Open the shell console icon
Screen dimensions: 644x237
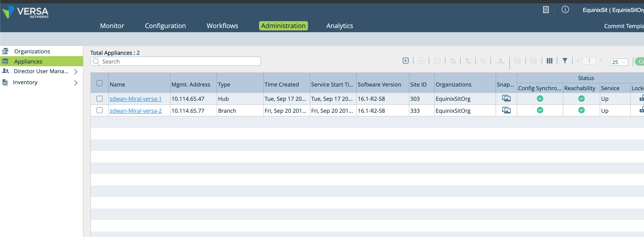click(x=437, y=61)
